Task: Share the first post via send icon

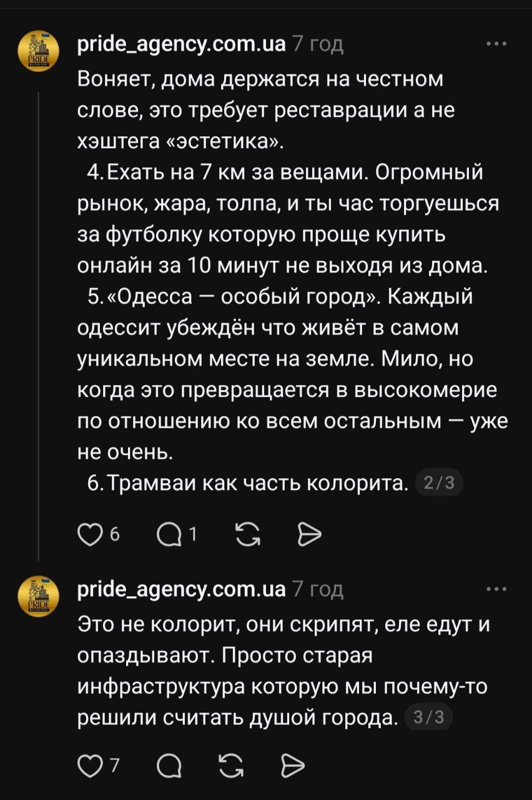Action: 308,533
